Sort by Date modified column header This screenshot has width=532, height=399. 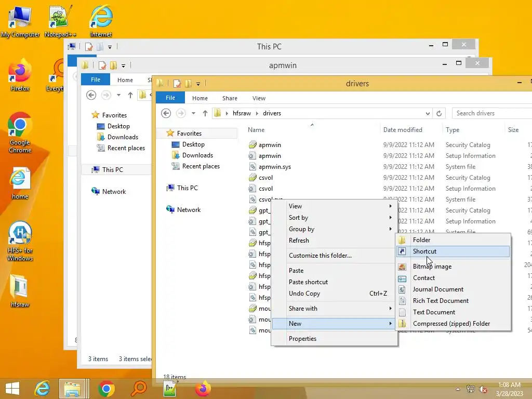403,129
